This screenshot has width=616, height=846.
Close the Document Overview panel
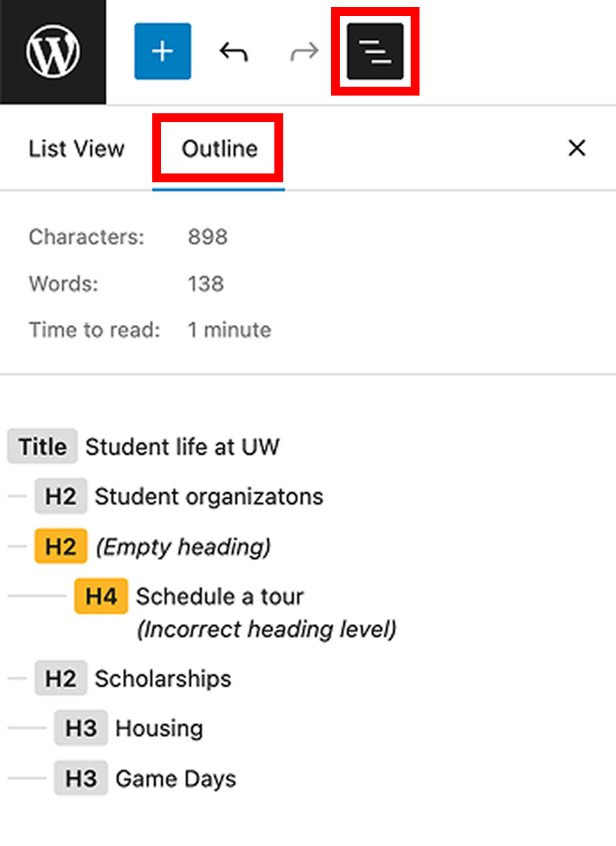point(577,148)
